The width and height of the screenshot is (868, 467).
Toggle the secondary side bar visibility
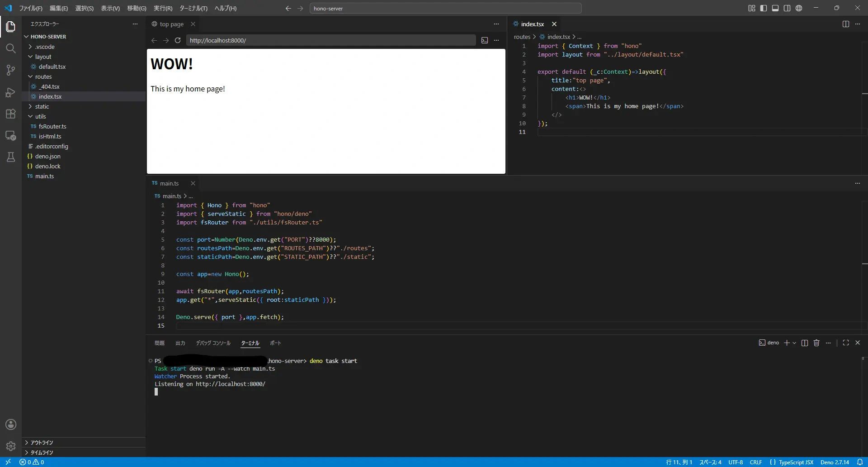tap(787, 8)
